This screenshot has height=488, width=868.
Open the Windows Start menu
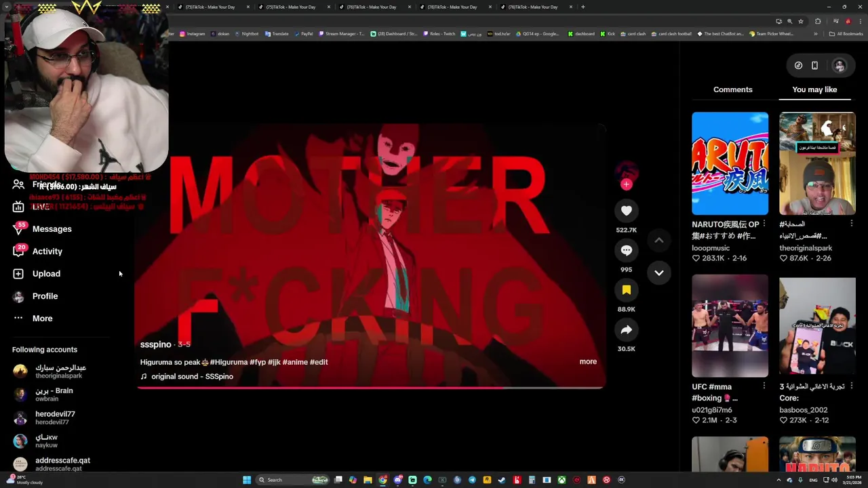click(247, 480)
